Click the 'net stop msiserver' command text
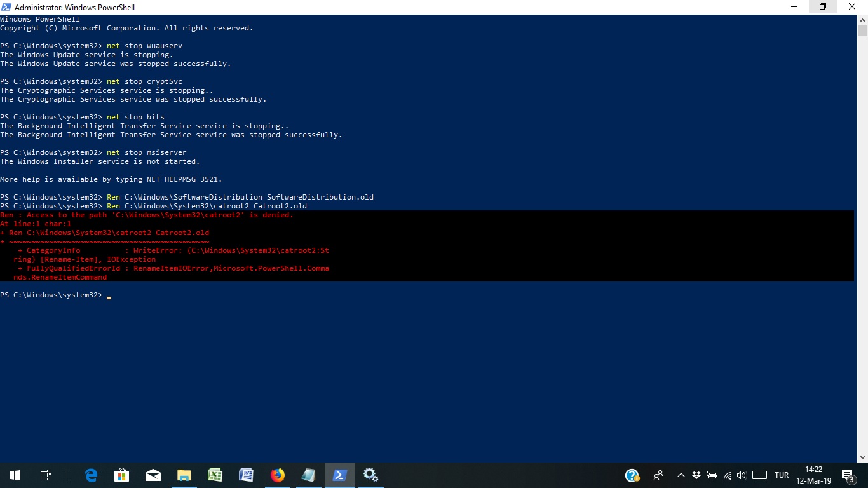Image resolution: width=868 pixels, height=488 pixels. pyautogui.click(x=147, y=152)
